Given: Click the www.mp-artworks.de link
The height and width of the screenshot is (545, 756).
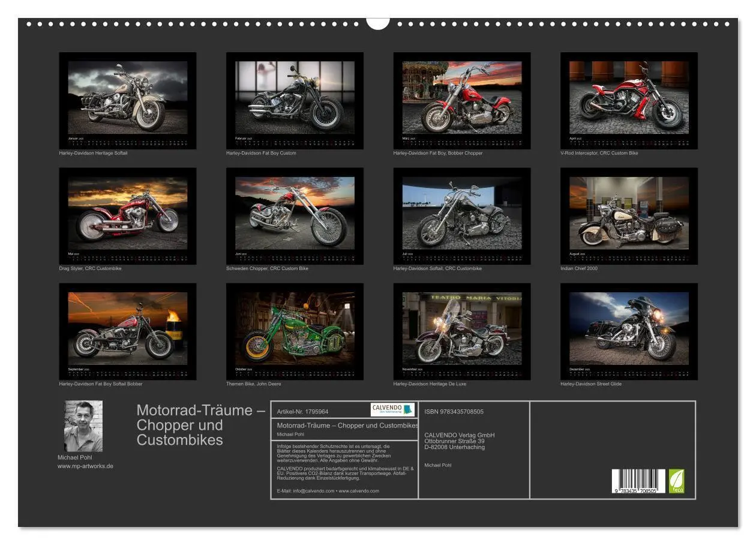Looking at the screenshot, I should pos(85,466).
